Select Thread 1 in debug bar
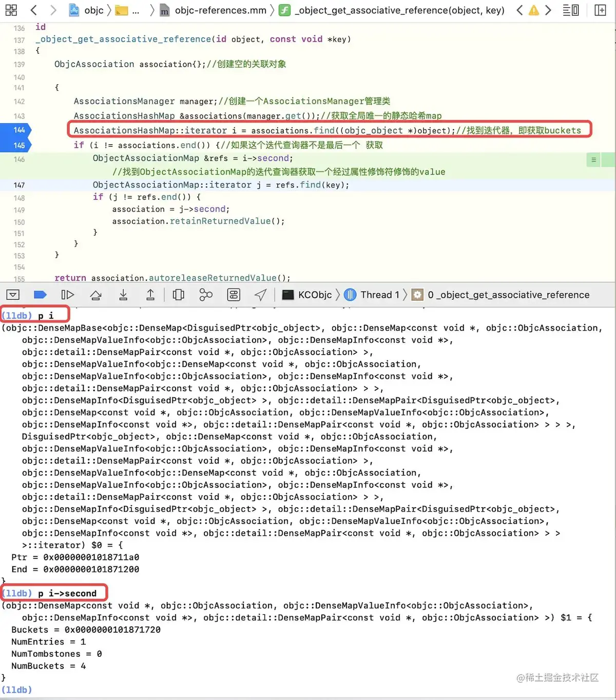The height and width of the screenshot is (700, 616). pos(372,295)
